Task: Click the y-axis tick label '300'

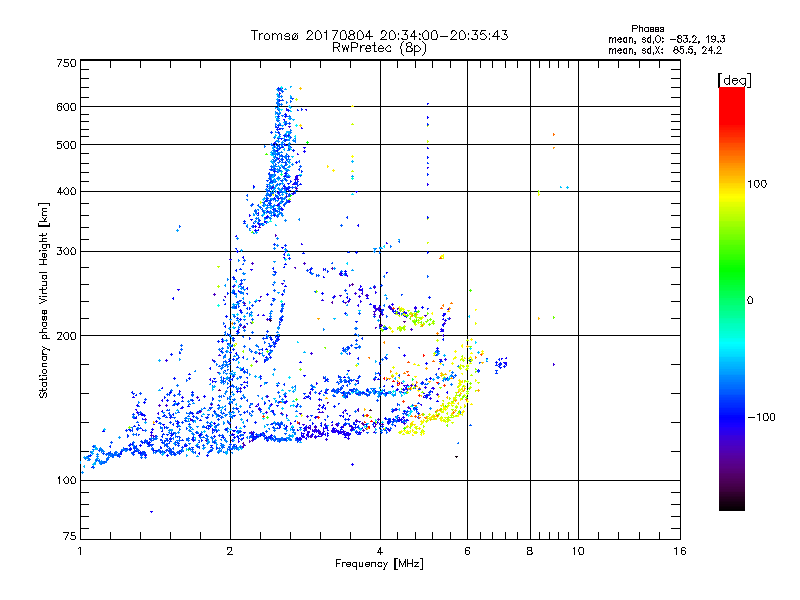Action: (66, 252)
